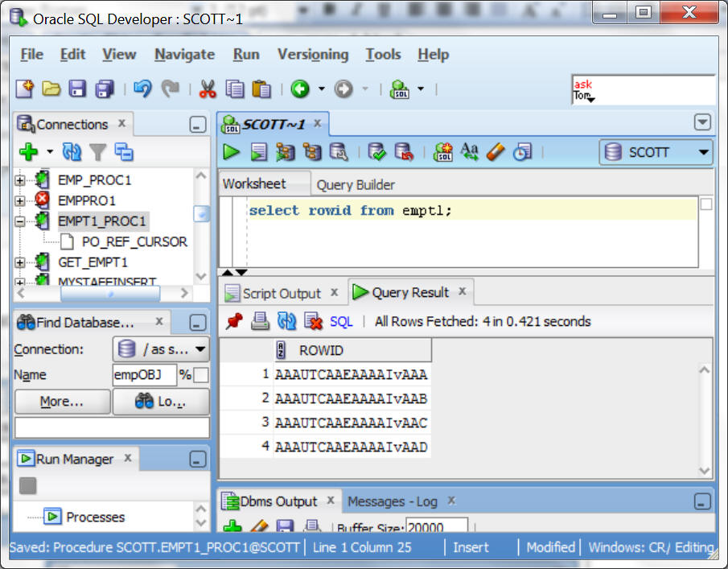Apply filter in the Connections panel
Screen dimensions: 728x569
point(97,152)
